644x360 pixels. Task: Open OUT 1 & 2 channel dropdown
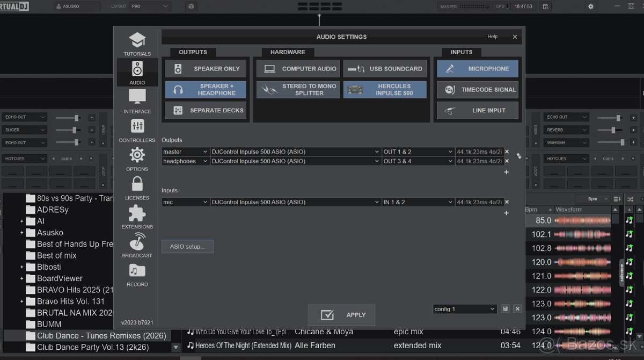coord(418,152)
